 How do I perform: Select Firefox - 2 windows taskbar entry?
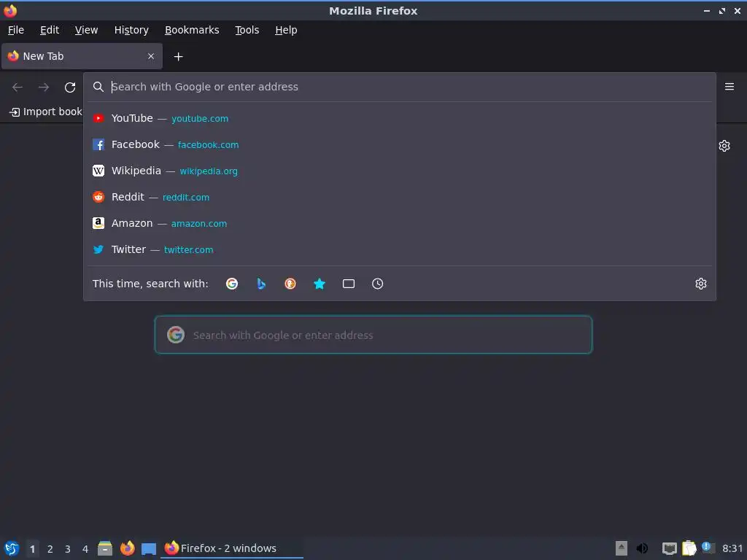point(233,548)
